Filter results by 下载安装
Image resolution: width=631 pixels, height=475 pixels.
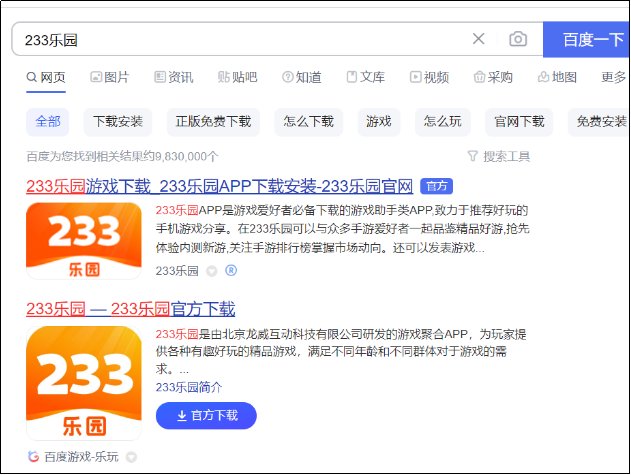click(x=118, y=122)
